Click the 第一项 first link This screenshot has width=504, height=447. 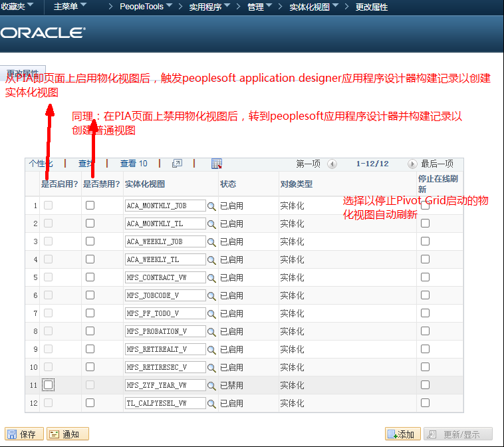[308, 164]
